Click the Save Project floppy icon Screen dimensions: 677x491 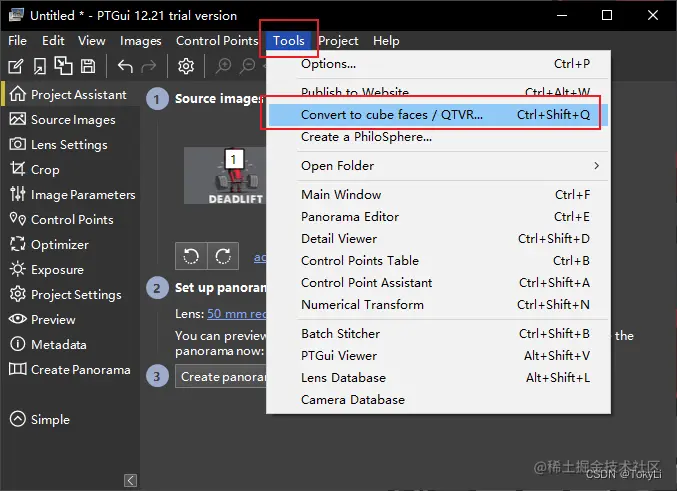point(88,66)
